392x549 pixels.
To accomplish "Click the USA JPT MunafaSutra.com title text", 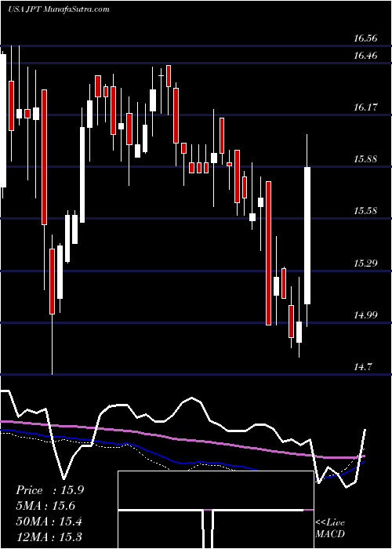I will coord(59,9).
